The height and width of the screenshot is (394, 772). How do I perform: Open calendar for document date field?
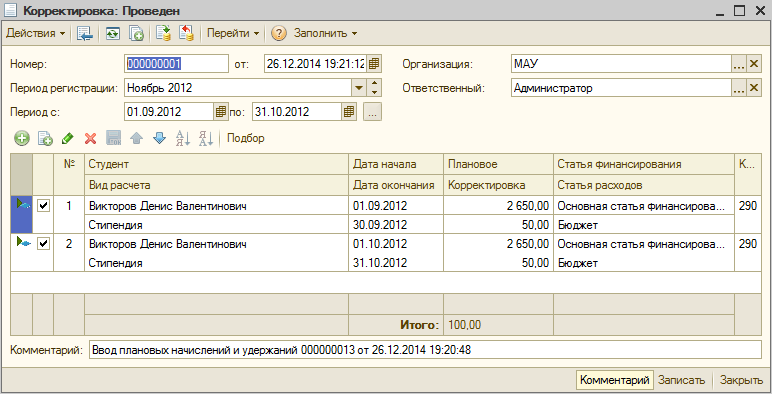coord(374,64)
